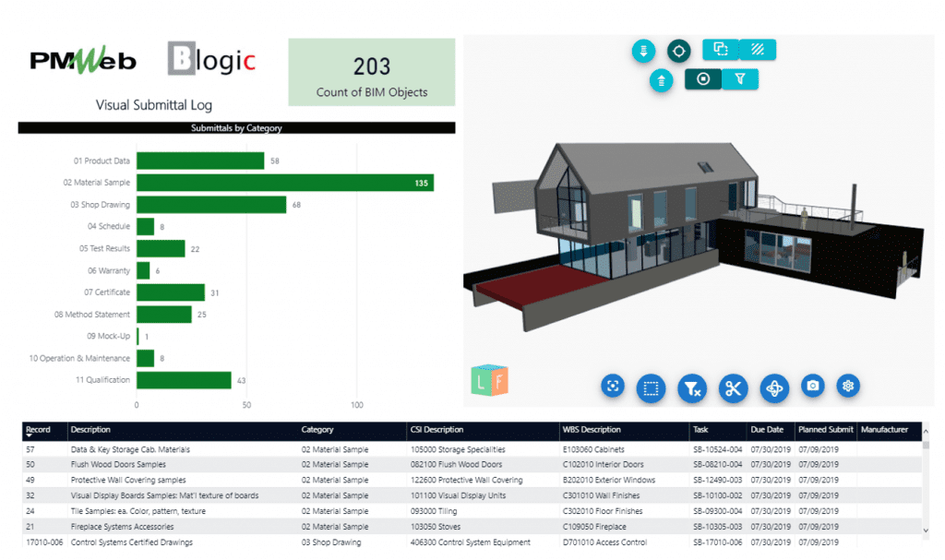
Task: Click task cell 'SB-09300-004'
Action: [717, 511]
